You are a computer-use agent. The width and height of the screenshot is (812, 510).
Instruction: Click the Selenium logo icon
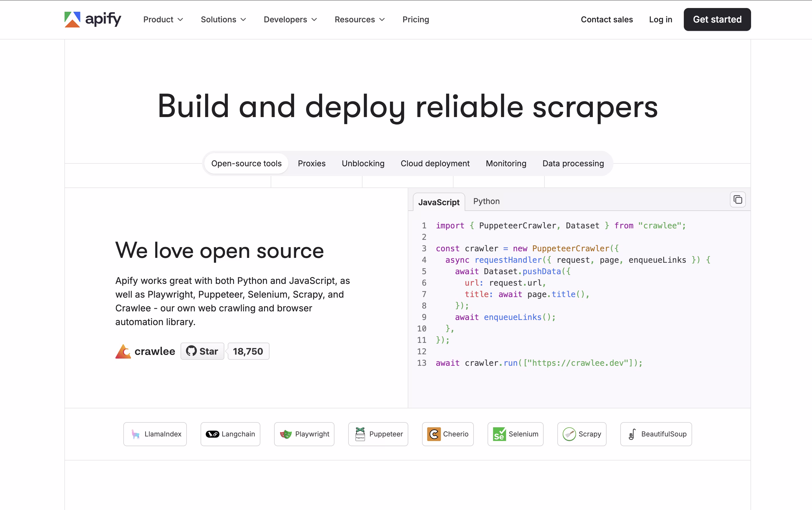[499, 434]
